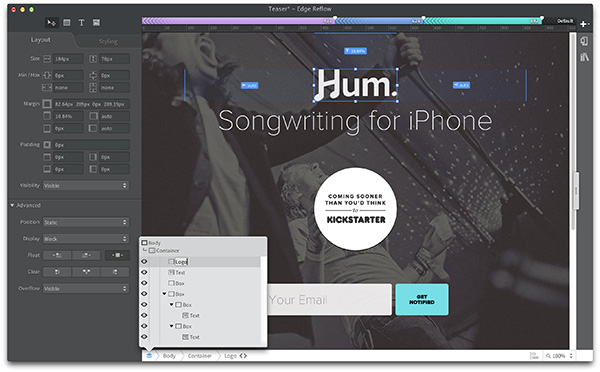Click the Size width icon
The width and height of the screenshot is (600, 372).
(47, 59)
